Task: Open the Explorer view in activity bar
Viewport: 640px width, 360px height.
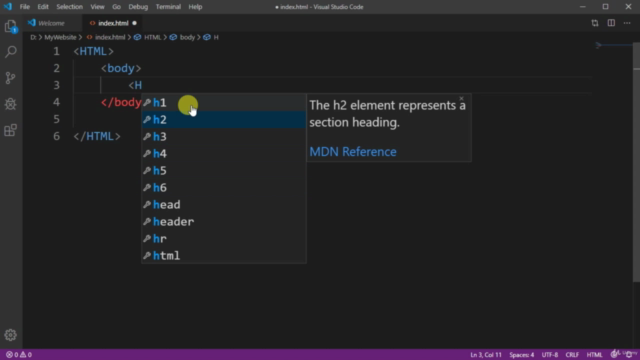Action: [x=11, y=27]
